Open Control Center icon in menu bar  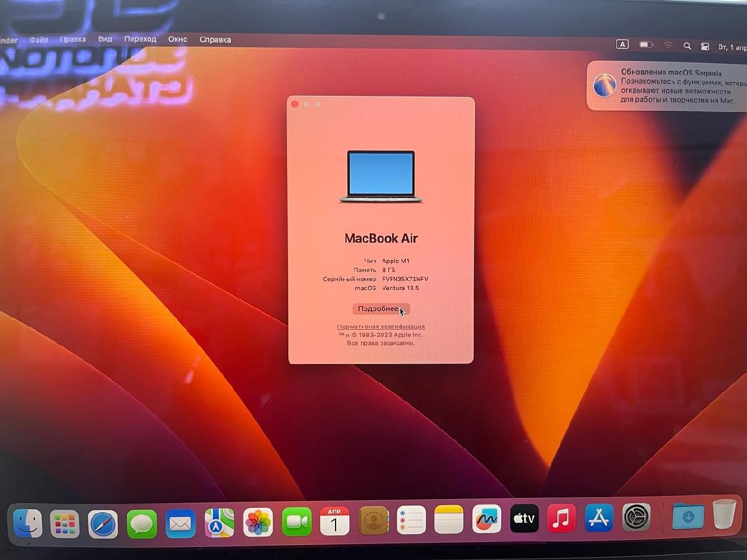pos(705,46)
